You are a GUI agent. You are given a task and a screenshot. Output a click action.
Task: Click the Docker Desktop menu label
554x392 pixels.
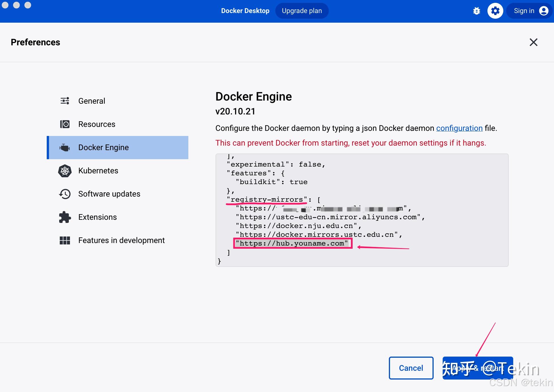pos(245,10)
